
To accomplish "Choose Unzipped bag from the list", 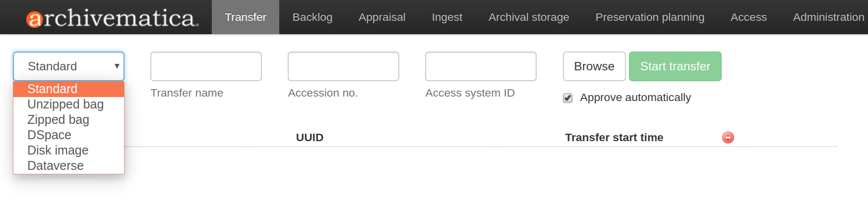I will [x=65, y=104].
